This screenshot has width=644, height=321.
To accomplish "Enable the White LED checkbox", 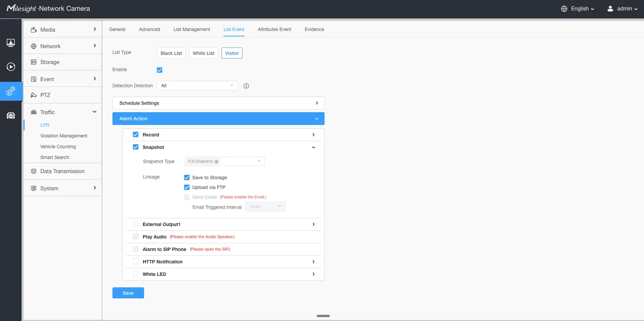I will pos(136,274).
